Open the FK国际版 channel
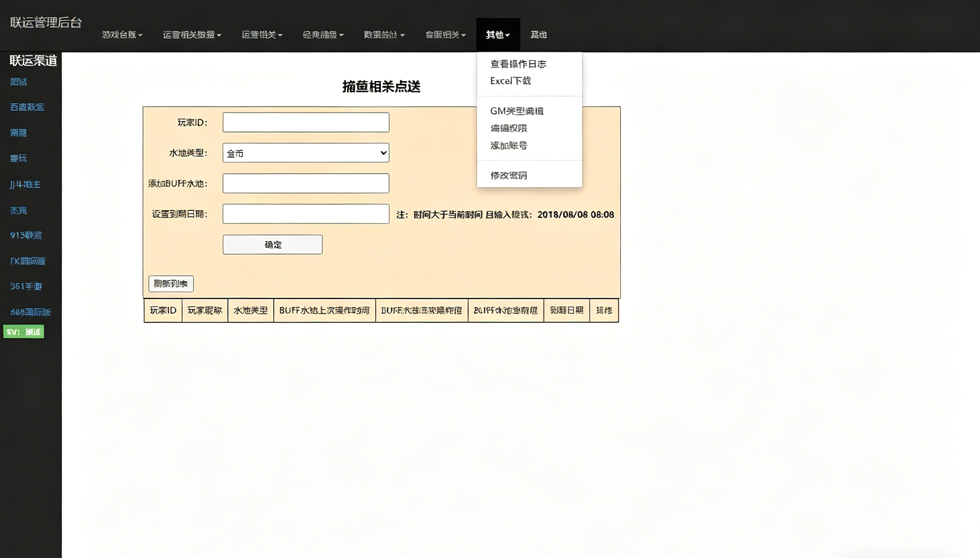The height and width of the screenshot is (558, 980). pos(27,261)
